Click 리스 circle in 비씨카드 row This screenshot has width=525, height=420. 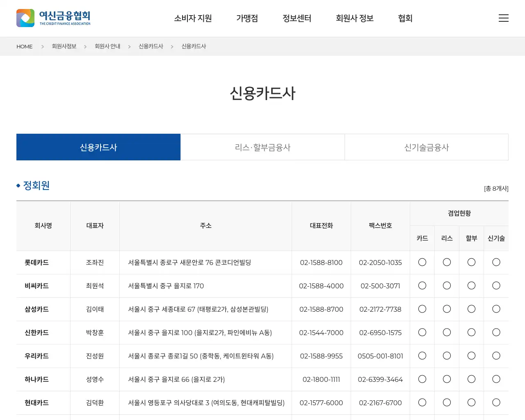[447, 285]
